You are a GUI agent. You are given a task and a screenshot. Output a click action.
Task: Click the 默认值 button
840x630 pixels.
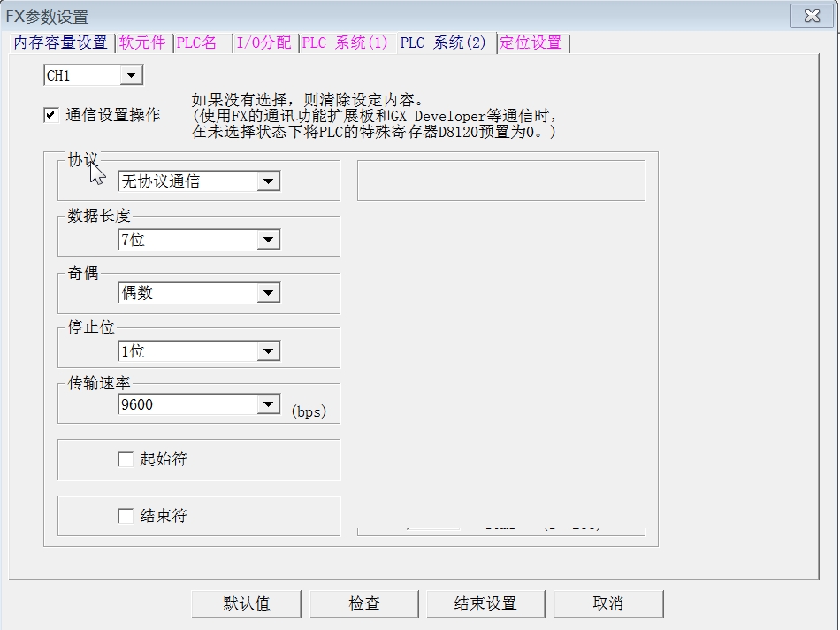[246, 603]
